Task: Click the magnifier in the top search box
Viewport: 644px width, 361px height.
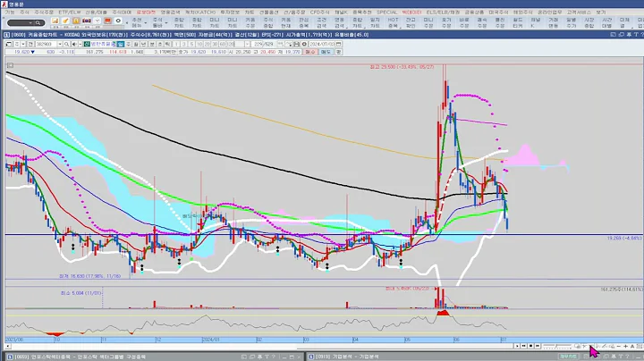Action: (x=38, y=22)
